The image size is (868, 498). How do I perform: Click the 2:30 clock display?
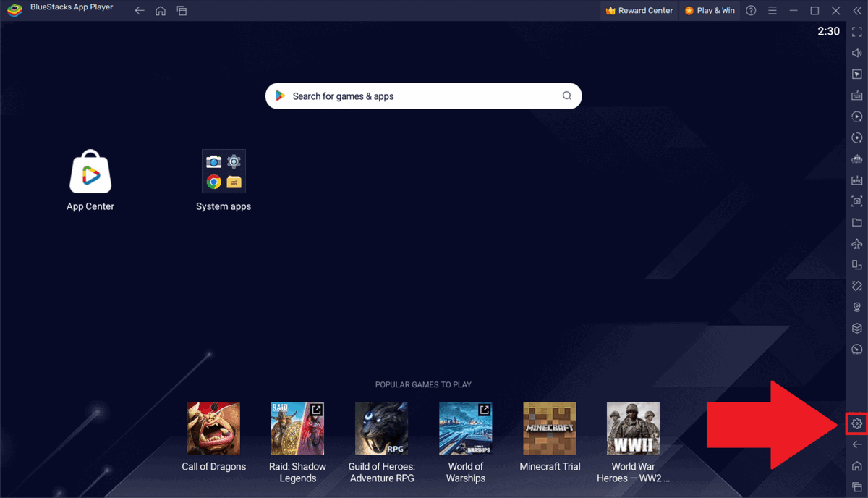point(829,31)
